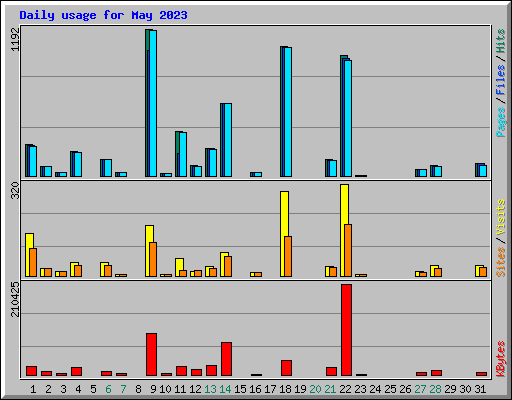Image resolution: width=512 pixels, height=400 pixels.
Task: Select the hits bar for day 31
Action: [x=481, y=170]
